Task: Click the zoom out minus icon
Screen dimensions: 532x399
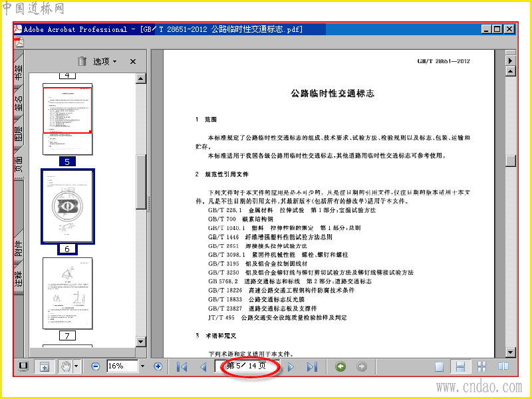Action: click(x=96, y=366)
